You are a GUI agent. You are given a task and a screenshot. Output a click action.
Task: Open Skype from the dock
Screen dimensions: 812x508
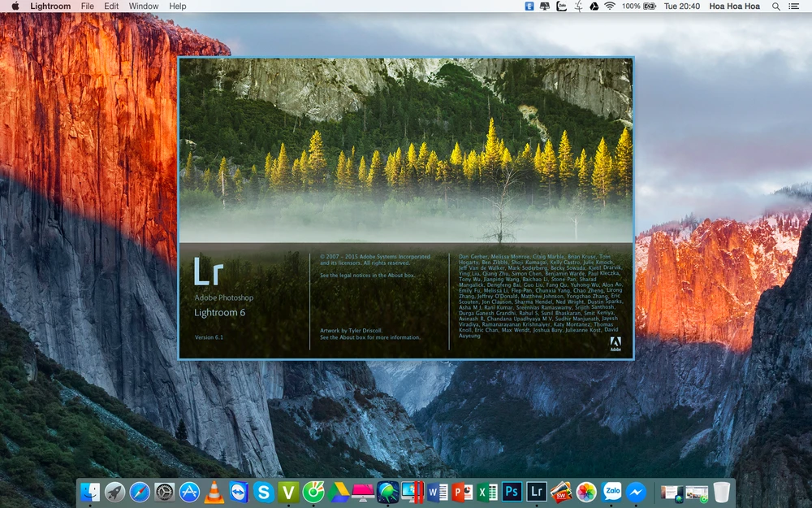(263, 492)
